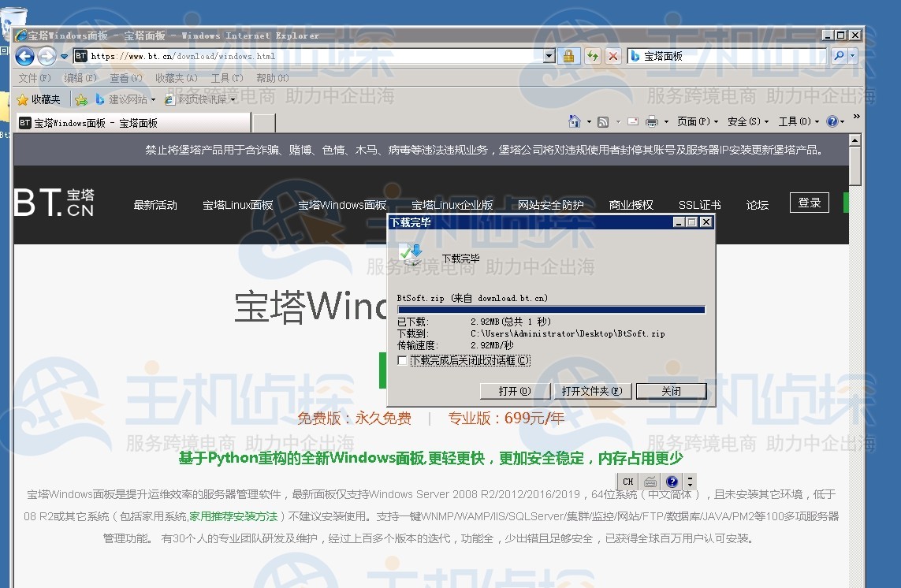Viewport: 901px width, 588px height.
Task: Click the 打开文件夹(F) button
Action: (x=592, y=390)
